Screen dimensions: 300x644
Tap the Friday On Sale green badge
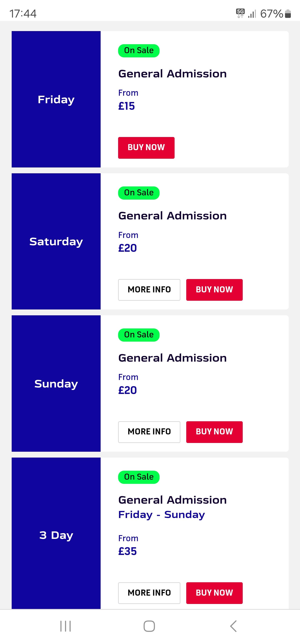click(139, 50)
